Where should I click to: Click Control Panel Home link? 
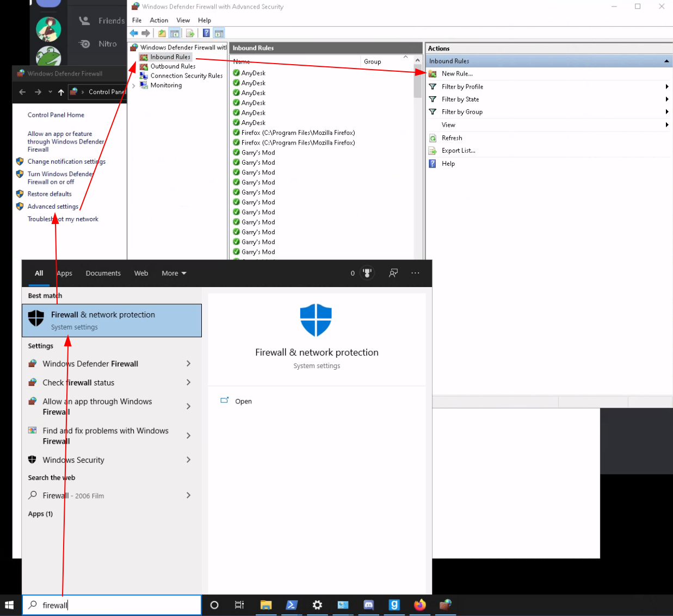click(x=56, y=115)
